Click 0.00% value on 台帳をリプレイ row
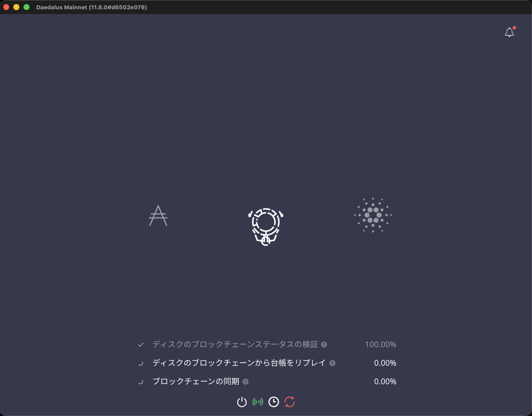 point(385,363)
